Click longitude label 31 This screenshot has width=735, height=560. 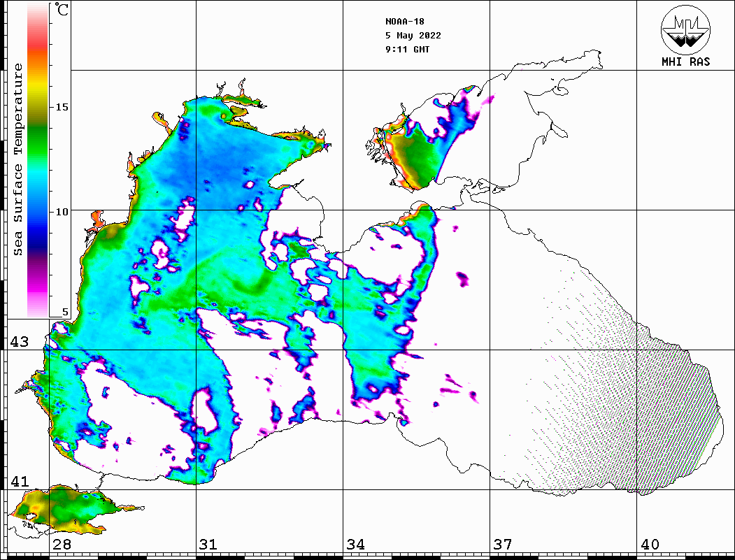coord(208,544)
